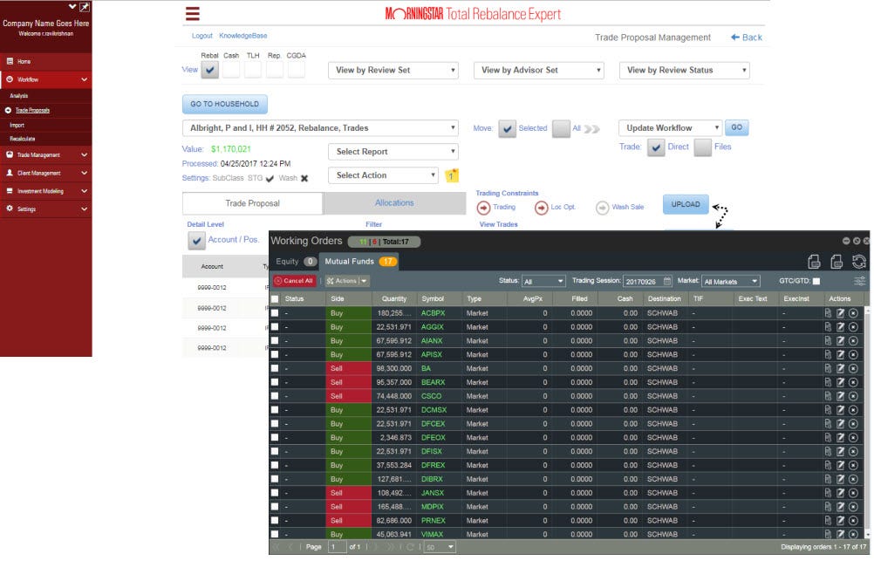Click the Client Management person icon

[x=10, y=173]
